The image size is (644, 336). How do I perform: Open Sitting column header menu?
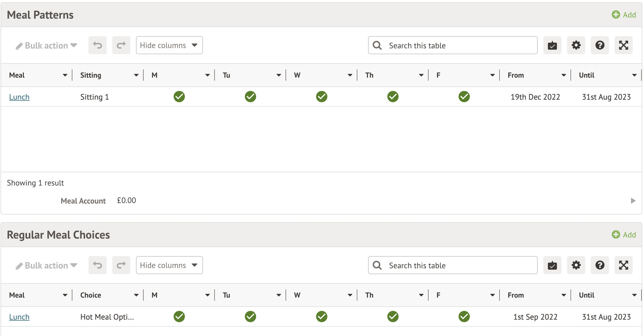[x=136, y=75]
